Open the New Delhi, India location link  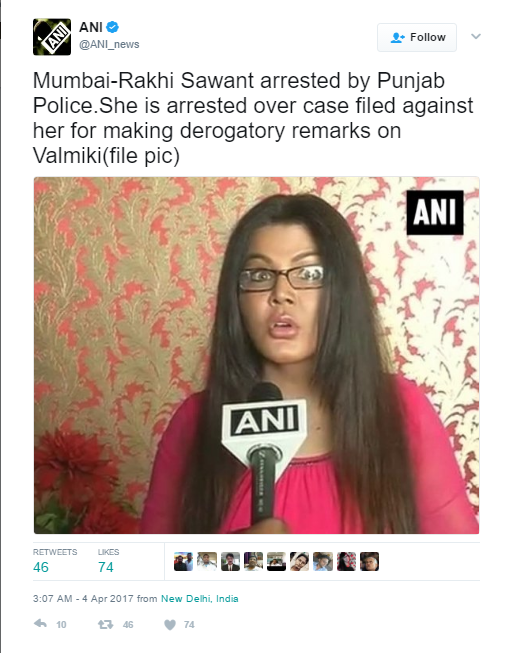[200, 598]
